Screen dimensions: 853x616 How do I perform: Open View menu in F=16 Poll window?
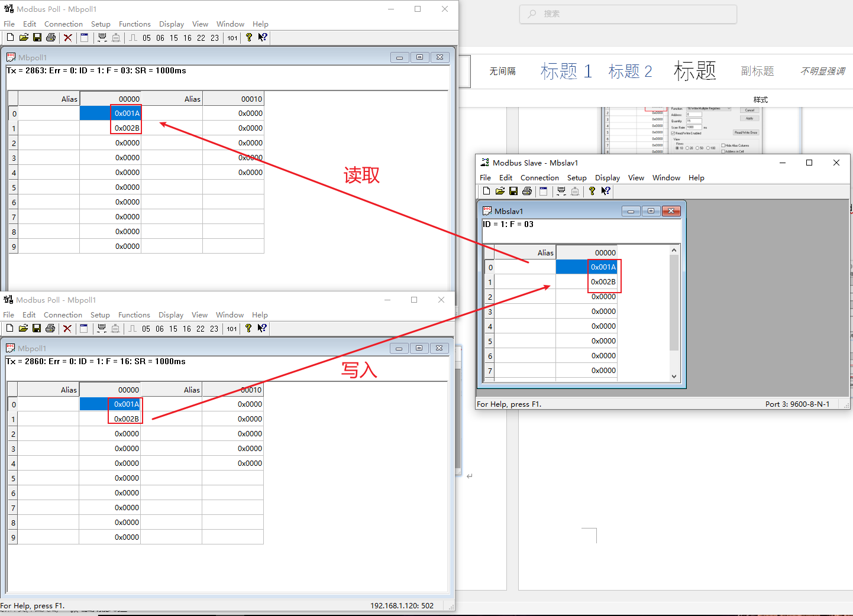[x=200, y=315]
